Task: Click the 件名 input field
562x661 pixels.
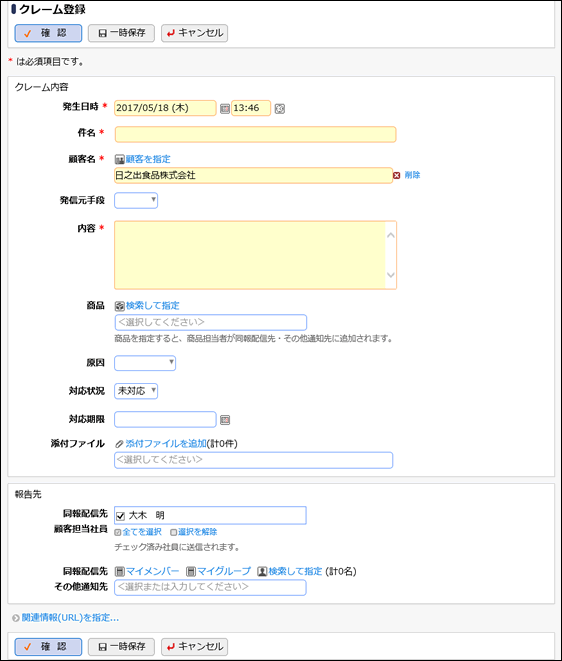Action: [x=255, y=134]
